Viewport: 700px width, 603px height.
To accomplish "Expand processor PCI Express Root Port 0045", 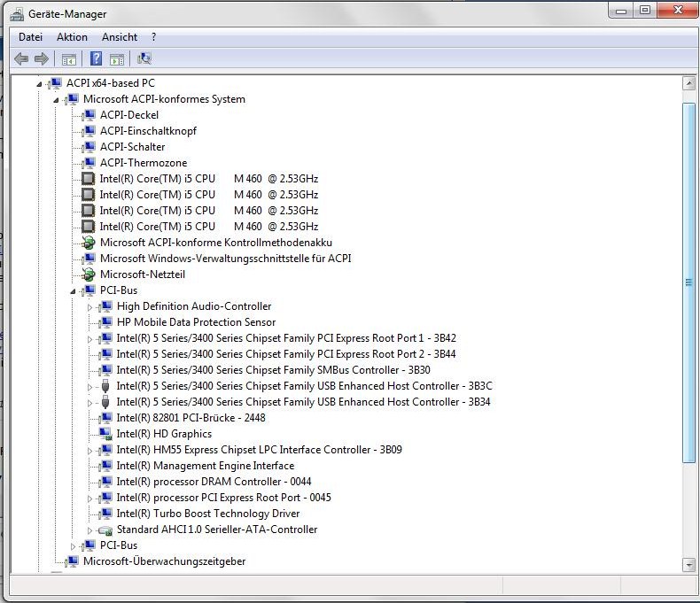I will click(89, 499).
